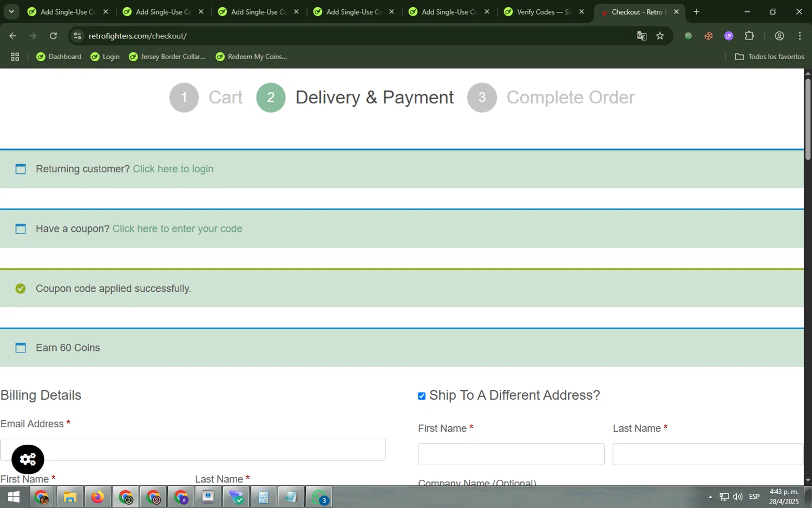Click the Billing Details heading
812x508 pixels.
click(x=41, y=395)
